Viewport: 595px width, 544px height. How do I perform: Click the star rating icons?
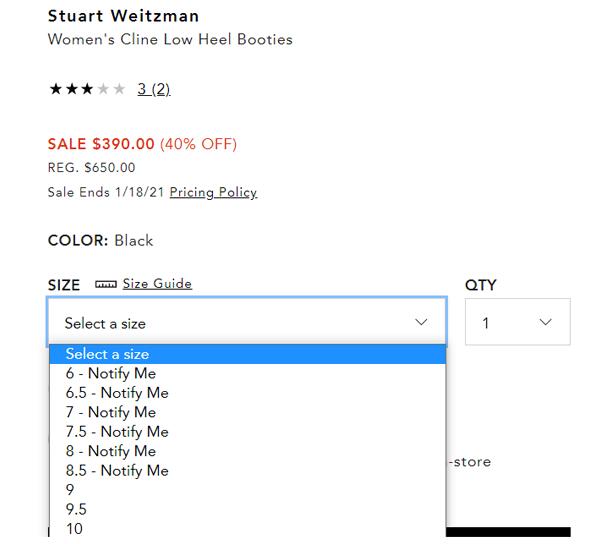[87, 89]
